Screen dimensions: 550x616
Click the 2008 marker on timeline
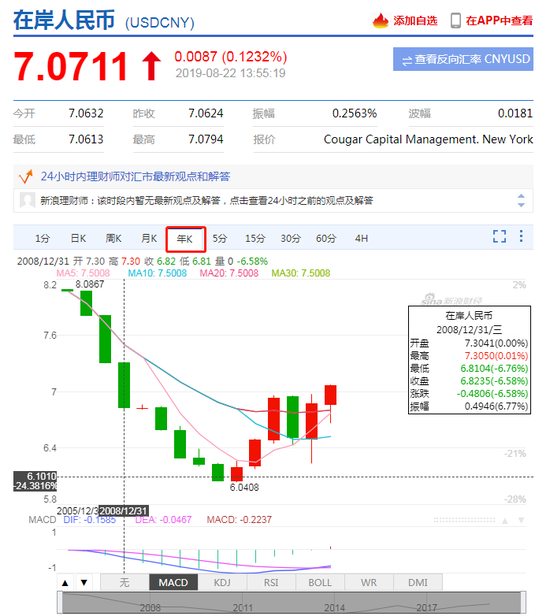(150, 608)
